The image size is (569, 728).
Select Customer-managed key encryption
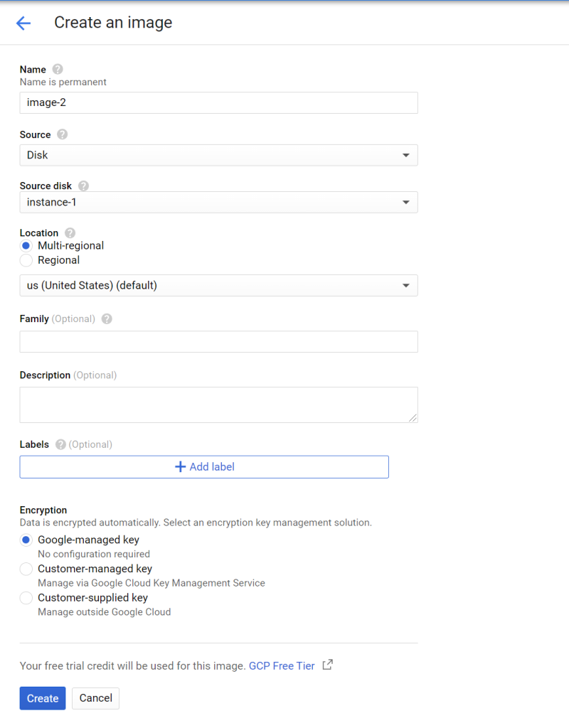[x=26, y=569]
